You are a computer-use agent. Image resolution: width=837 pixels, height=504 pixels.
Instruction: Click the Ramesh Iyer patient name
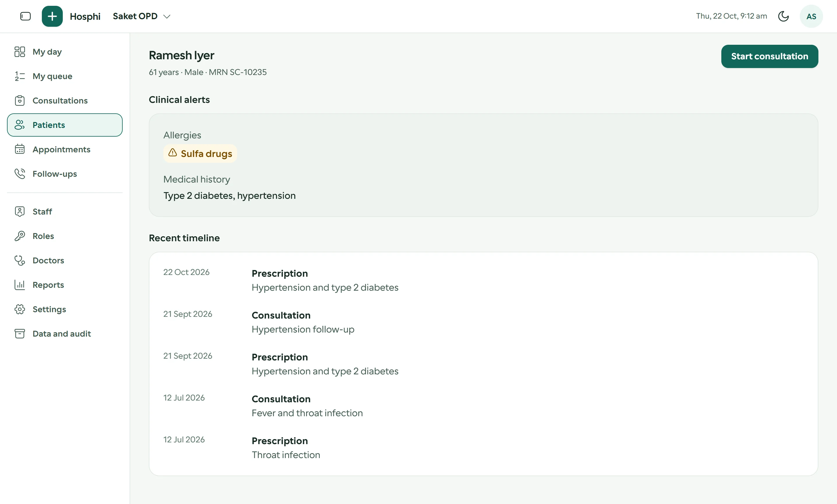(181, 55)
